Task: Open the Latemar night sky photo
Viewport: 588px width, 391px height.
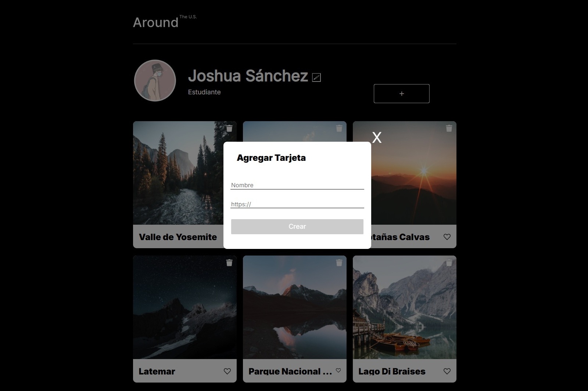Action: (184, 307)
